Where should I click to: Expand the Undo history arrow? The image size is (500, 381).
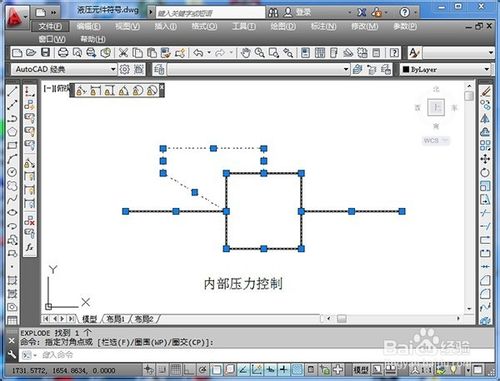coord(209,53)
